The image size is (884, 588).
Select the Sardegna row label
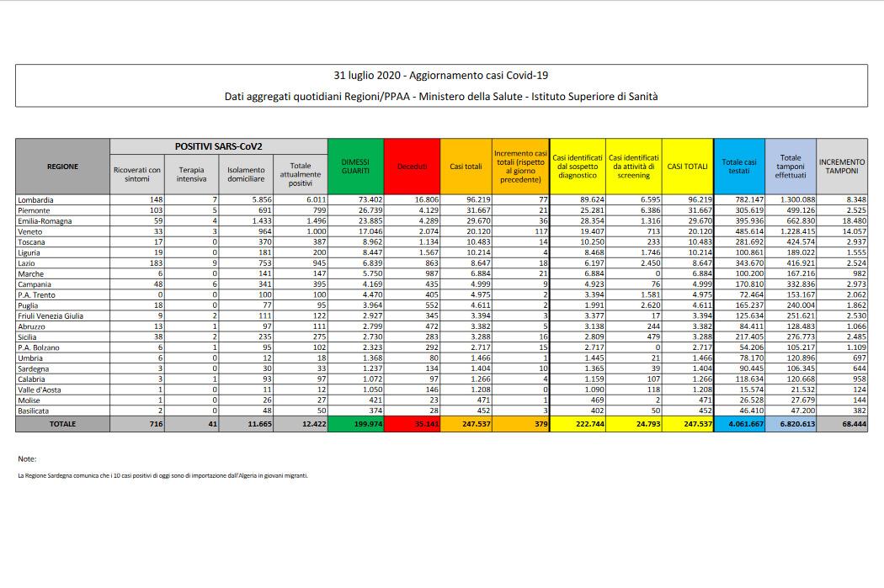click(x=34, y=369)
